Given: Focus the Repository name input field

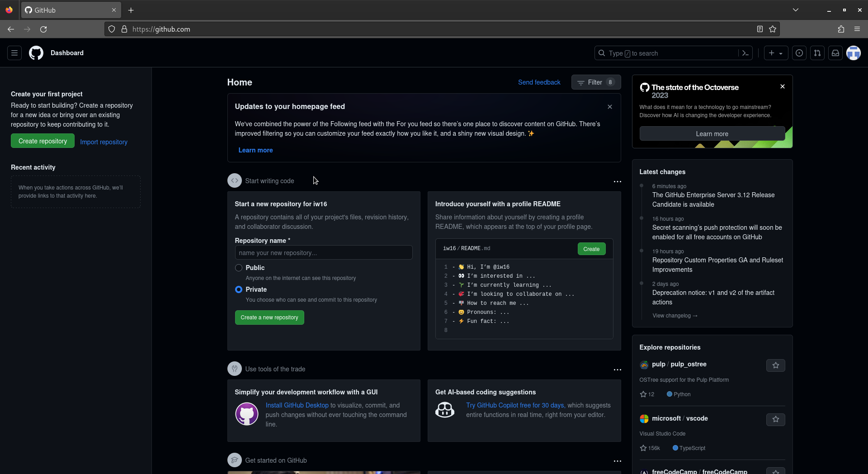Looking at the screenshot, I should click(x=324, y=252).
